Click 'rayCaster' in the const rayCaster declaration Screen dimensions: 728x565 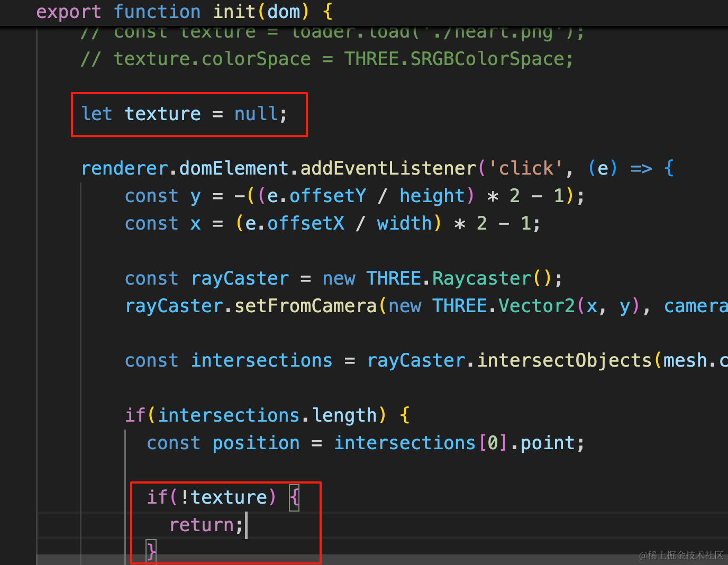(x=240, y=278)
